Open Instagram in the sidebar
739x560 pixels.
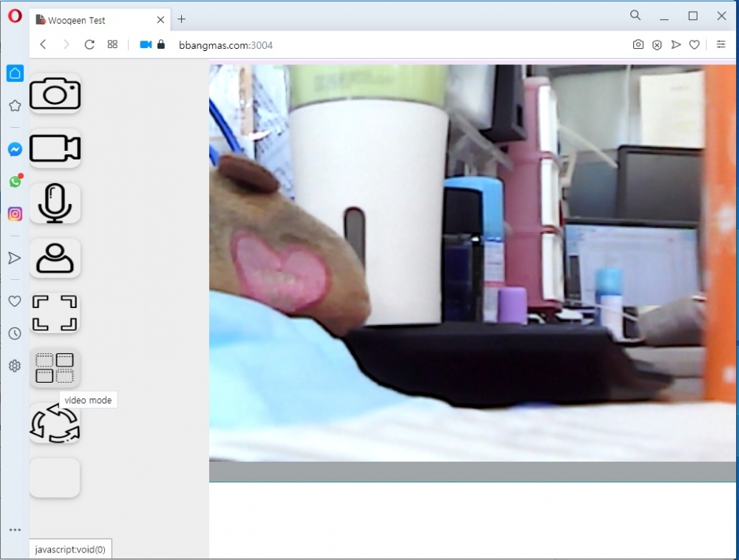(15, 214)
